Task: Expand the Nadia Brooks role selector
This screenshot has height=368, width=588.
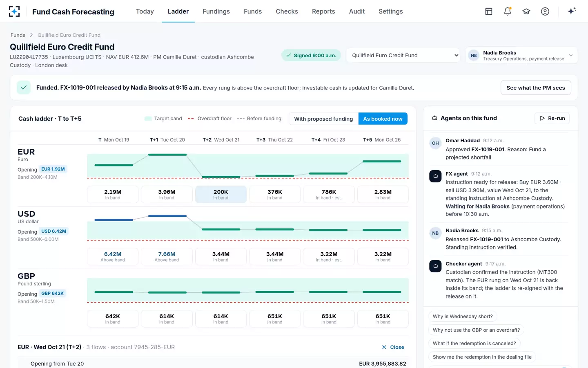Action: pyautogui.click(x=521, y=55)
